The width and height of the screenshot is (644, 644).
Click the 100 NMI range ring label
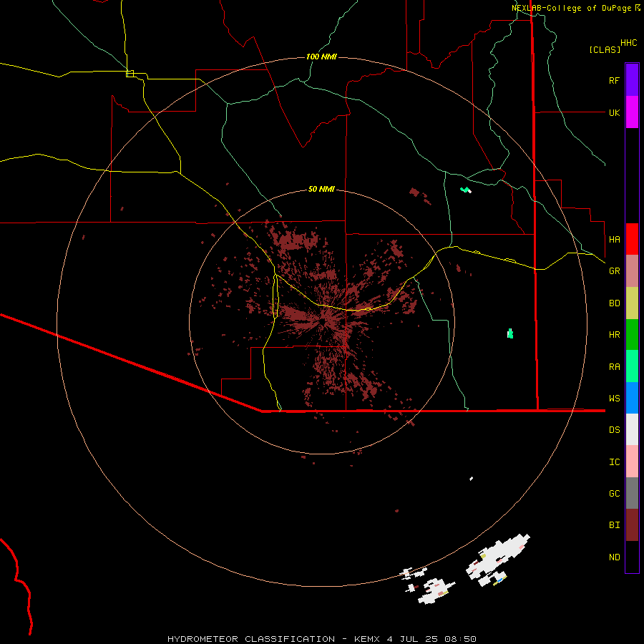[x=321, y=57]
